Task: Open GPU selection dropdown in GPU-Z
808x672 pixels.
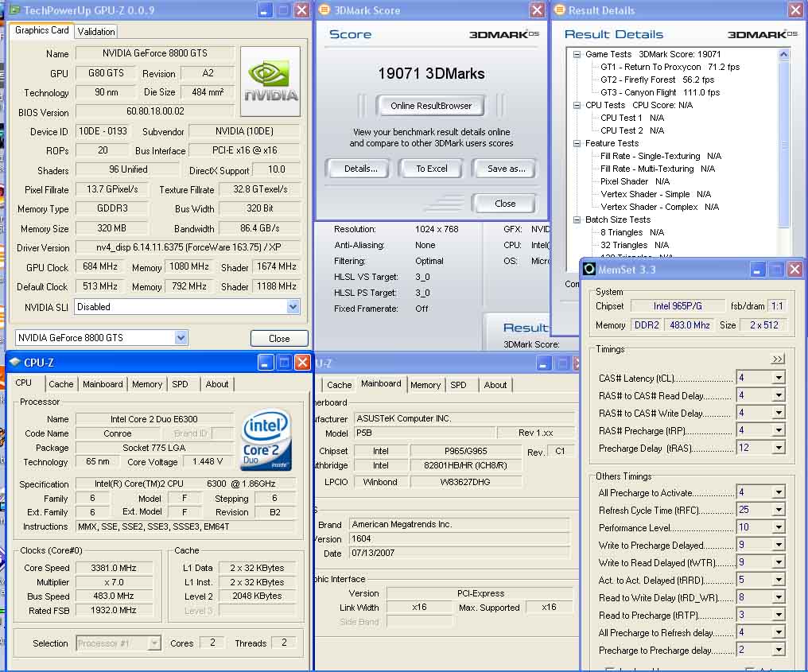Action: tap(181, 337)
